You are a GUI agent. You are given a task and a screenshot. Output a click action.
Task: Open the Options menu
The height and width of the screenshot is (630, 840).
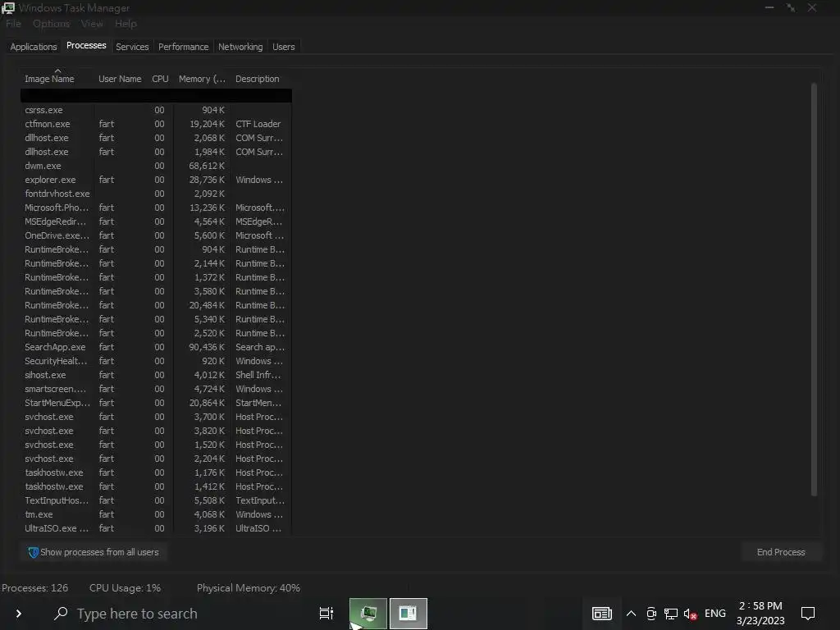51,24
